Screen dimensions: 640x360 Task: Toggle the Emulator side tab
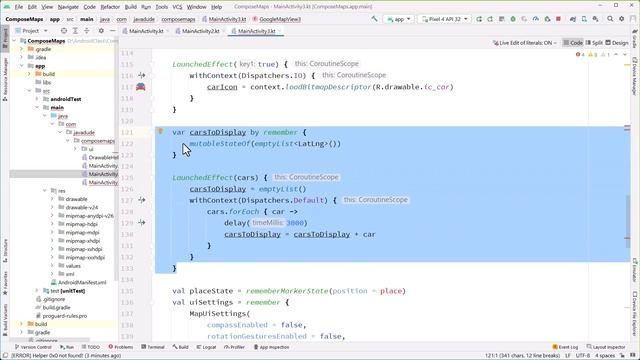click(635, 270)
